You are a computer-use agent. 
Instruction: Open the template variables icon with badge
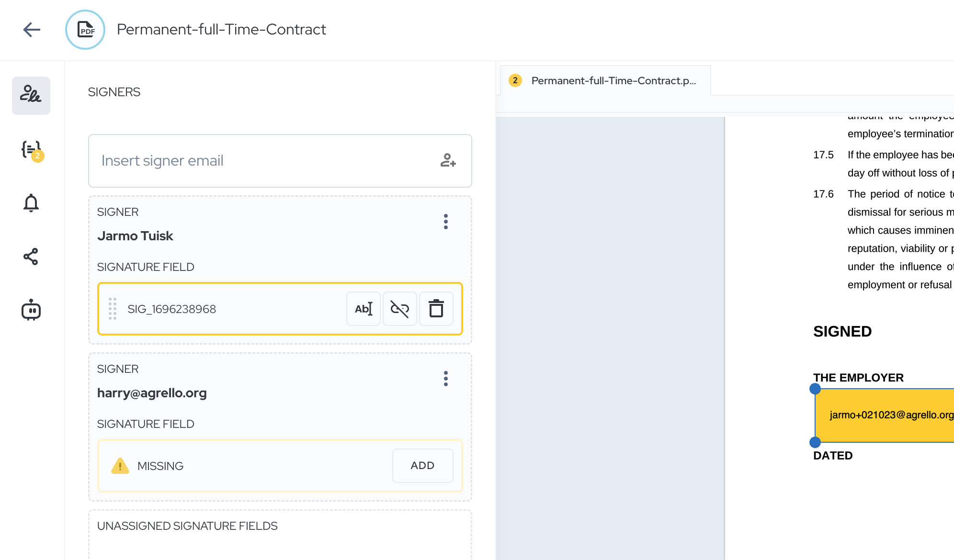31,149
